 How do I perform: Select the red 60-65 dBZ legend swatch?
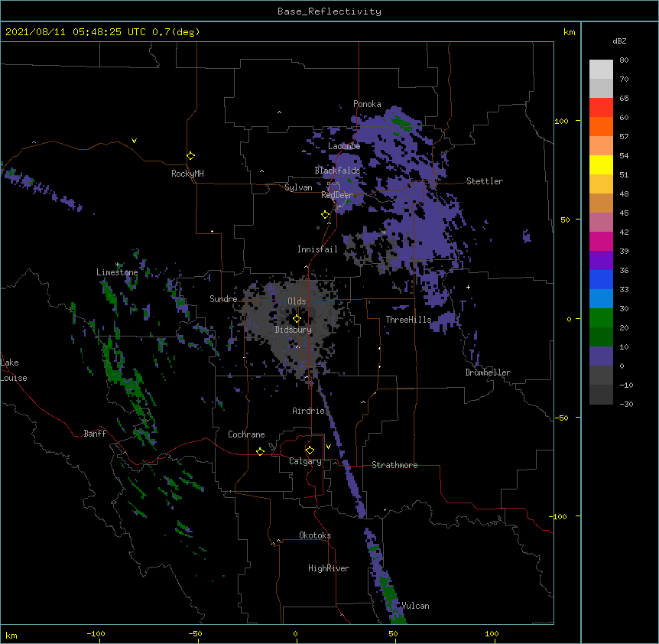(x=601, y=108)
